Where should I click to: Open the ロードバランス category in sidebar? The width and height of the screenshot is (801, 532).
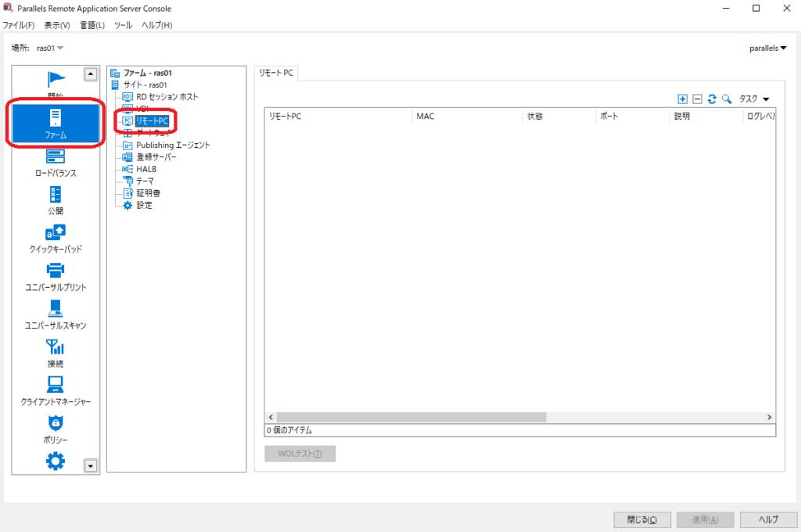coord(55,163)
